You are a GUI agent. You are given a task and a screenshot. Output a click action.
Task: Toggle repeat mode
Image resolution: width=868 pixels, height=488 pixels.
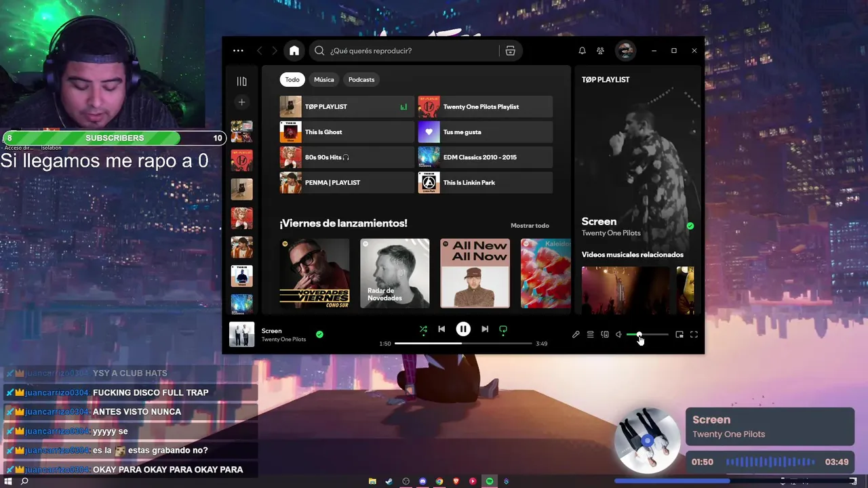503,329
